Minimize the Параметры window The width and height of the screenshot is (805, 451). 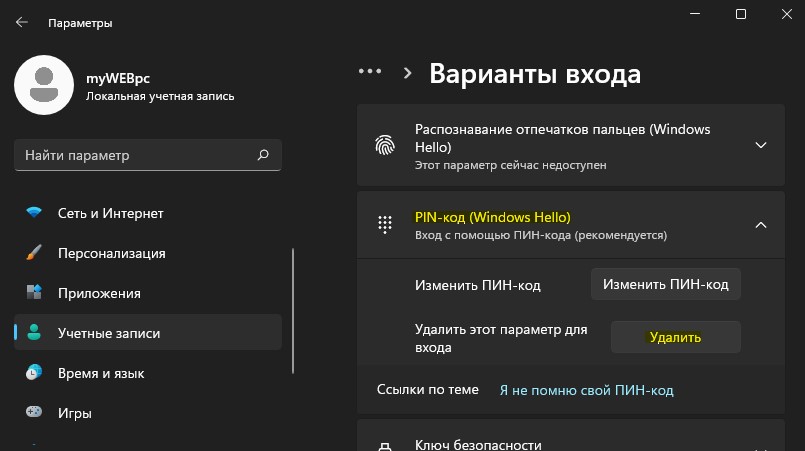point(695,14)
